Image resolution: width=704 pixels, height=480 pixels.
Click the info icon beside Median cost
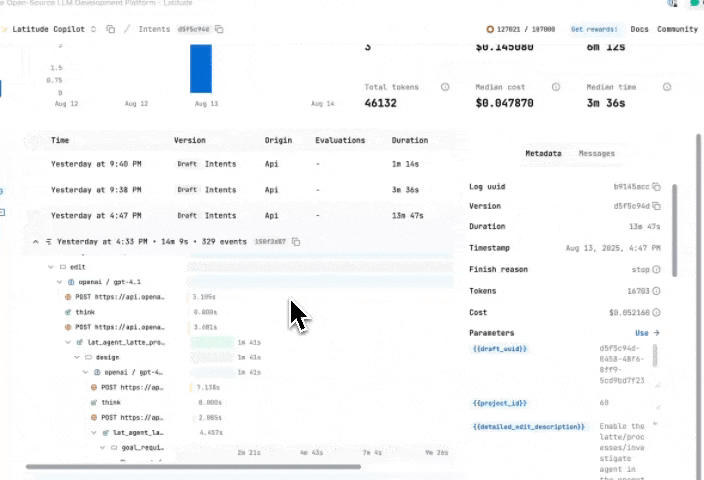click(555, 87)
